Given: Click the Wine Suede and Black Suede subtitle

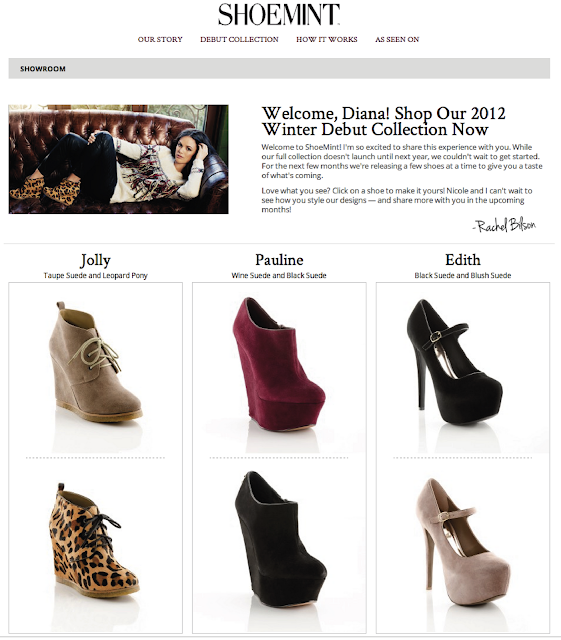Looking at the screenshot, I should pos(279,276).
